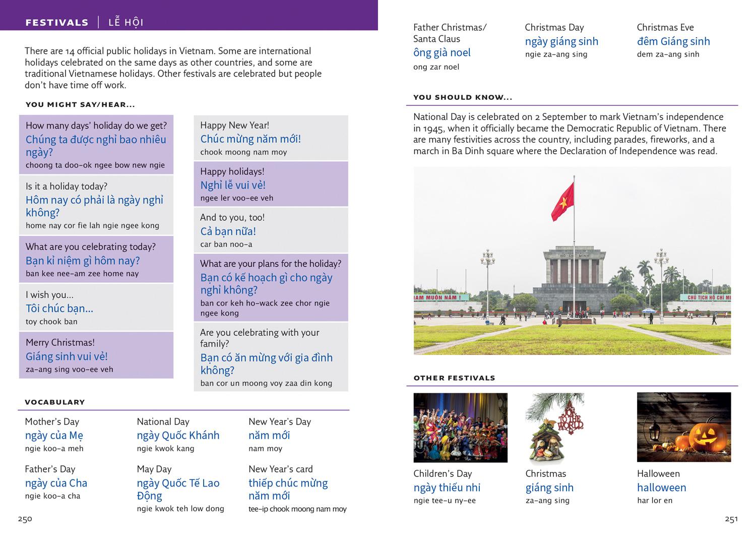The height and width of the screenshot is (539, 756).
Task: Select the 'ngày Quốc Khánh' vocabulary term
Action: tap(178, 436)
